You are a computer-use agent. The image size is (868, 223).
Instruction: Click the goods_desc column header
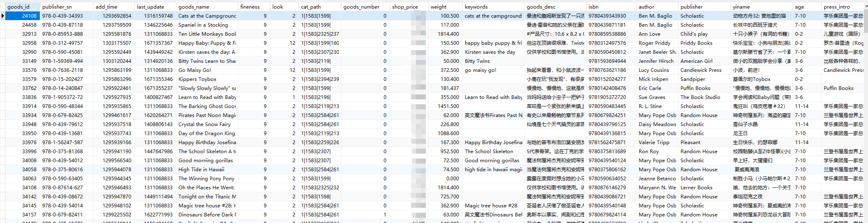[x=555, y=7]
